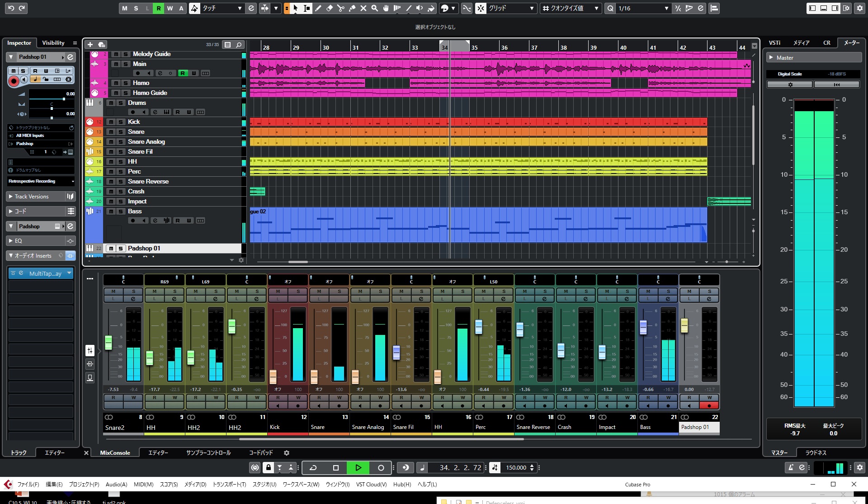Click the Snare2 channel volume fader
Image resolution: width=868 pixels, height=504 pixels.
108,342
